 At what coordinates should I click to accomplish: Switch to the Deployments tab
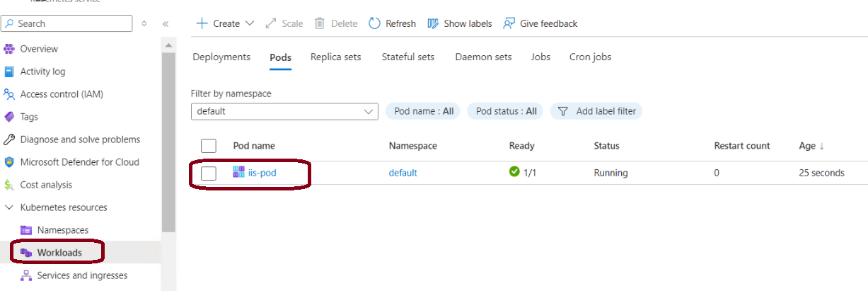coord(221,57)
